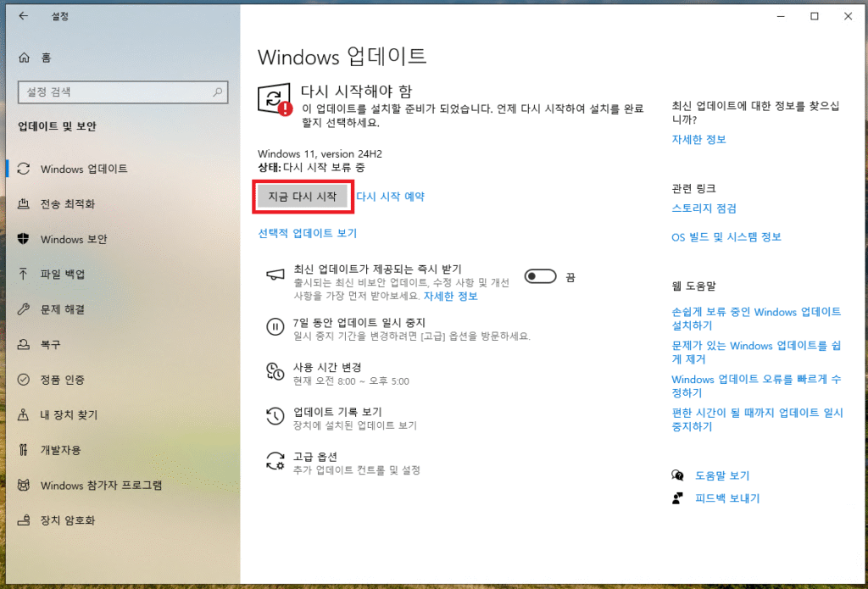Click the 도움말 보기 link text
The width and height of the screenshot is (868, 589).
click(x=722, y=475)
